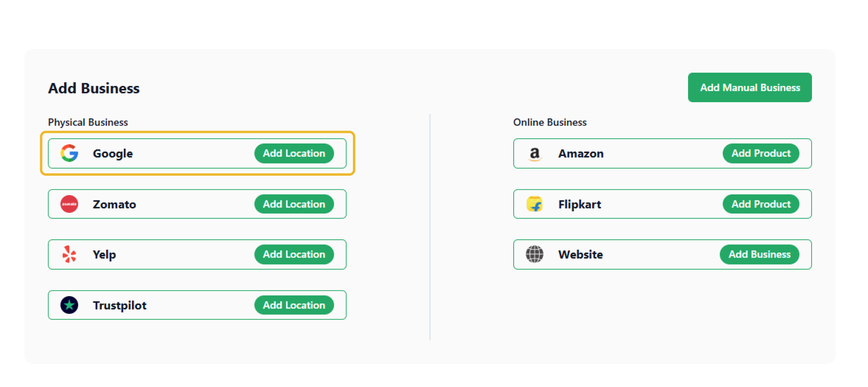This screenshot has width=868, height=387.
Task: Add a Trustpilot location
Action: (294, 305)
